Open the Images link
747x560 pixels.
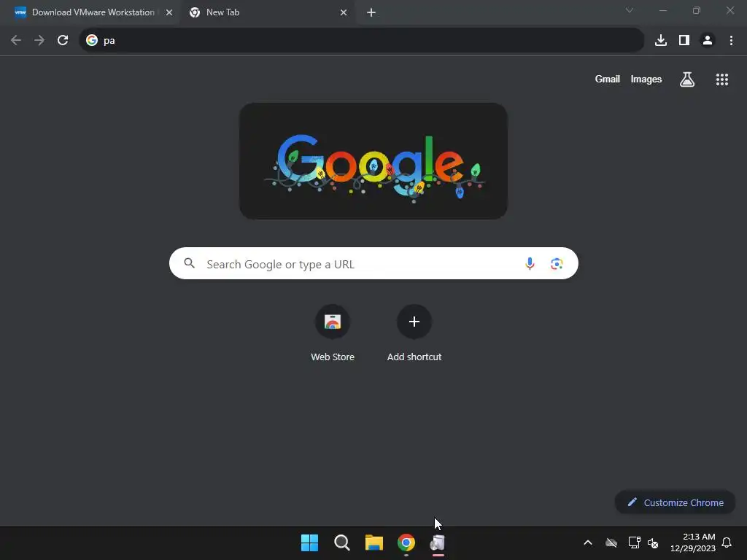(646, 79)
